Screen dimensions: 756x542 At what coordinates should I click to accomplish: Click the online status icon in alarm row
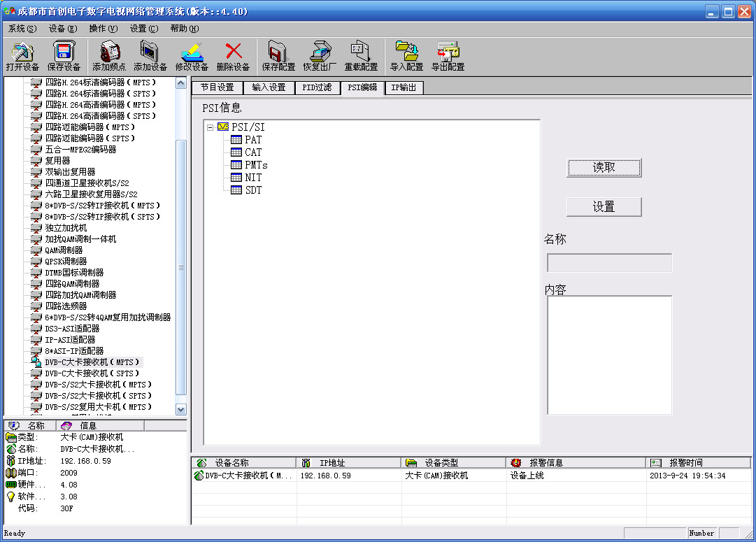199,476
